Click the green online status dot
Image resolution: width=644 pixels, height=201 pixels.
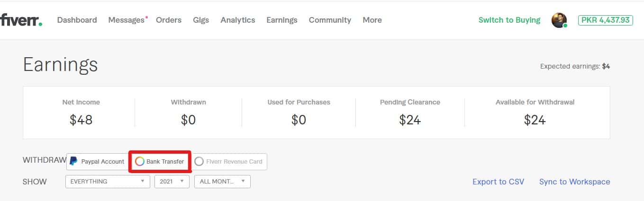click(x=565, y=25)
